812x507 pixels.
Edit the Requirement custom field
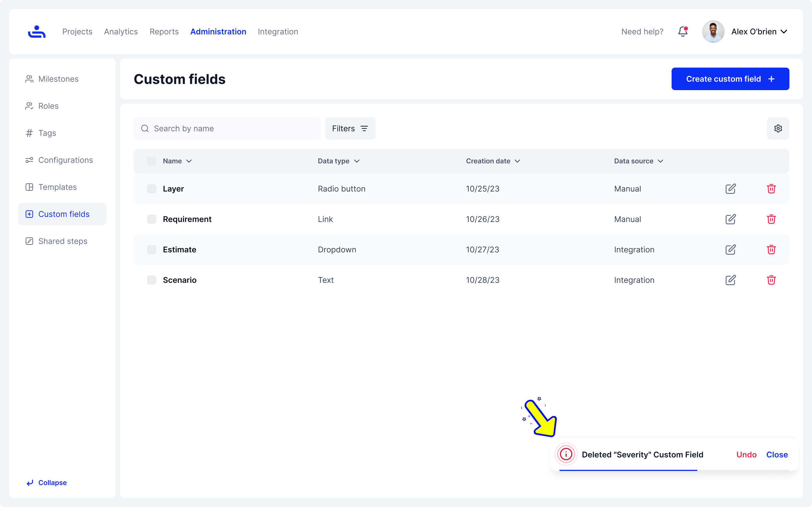[731, 219]
